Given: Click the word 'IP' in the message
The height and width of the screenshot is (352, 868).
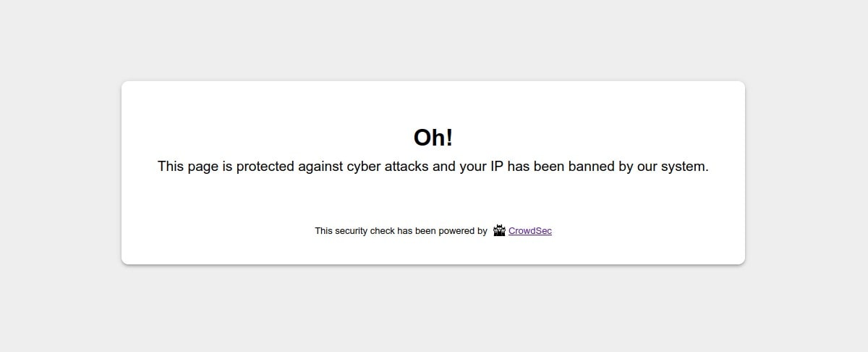Looking at the screenshot, I should (x=497, y=167).
